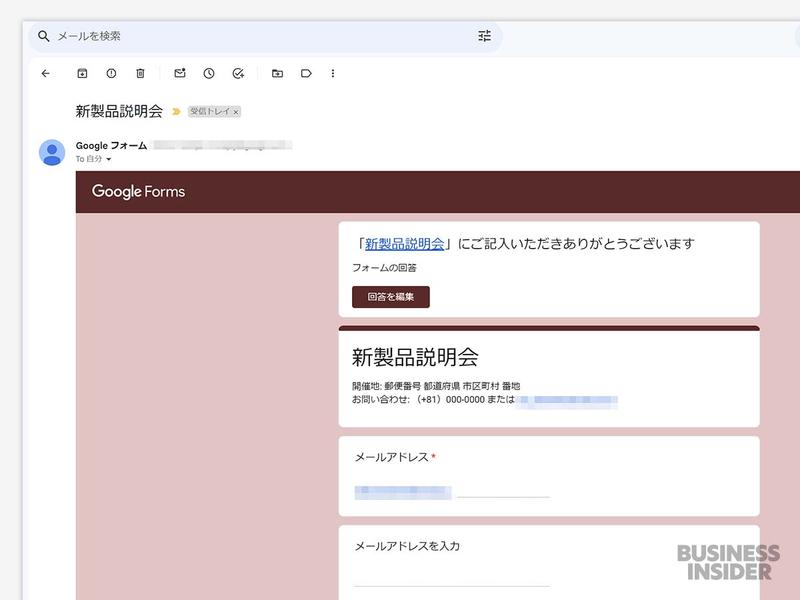Click the sender avatar icon
This screenshot has width=800, height=600.
(x=52, y=152)
